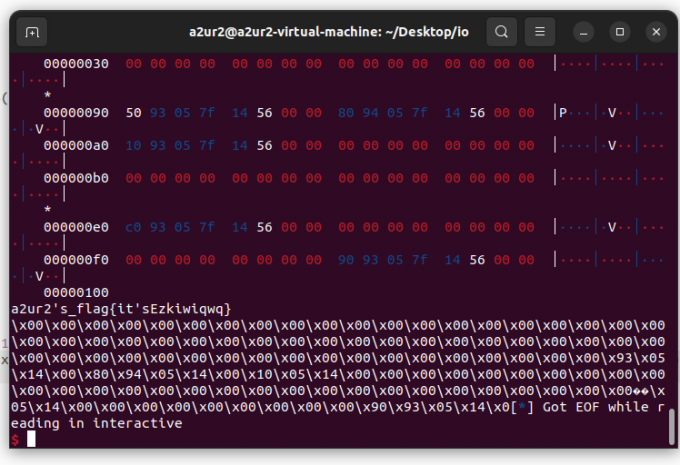Click byte 50 in row 00000090
Screen dimensions: 680x465
tap(133, 112)
